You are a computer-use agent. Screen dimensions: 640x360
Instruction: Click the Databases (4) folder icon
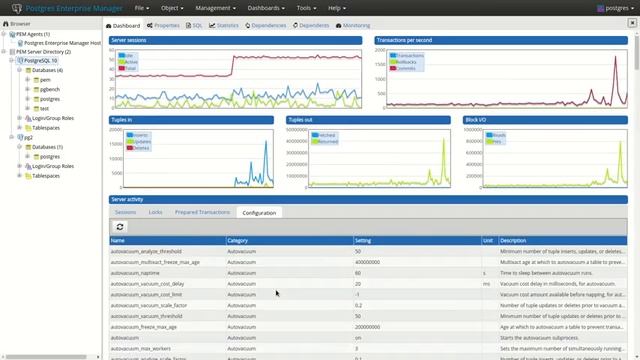[28, 70]
